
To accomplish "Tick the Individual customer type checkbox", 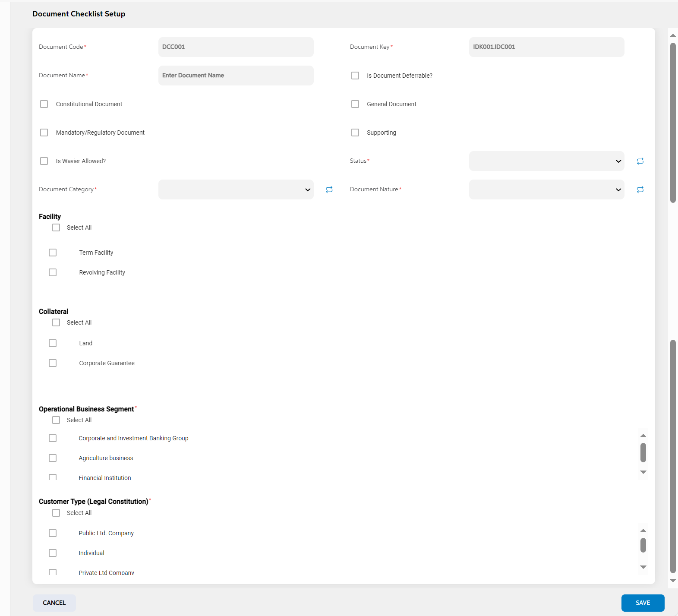I will pyautogui.click(x=53, y=553).
